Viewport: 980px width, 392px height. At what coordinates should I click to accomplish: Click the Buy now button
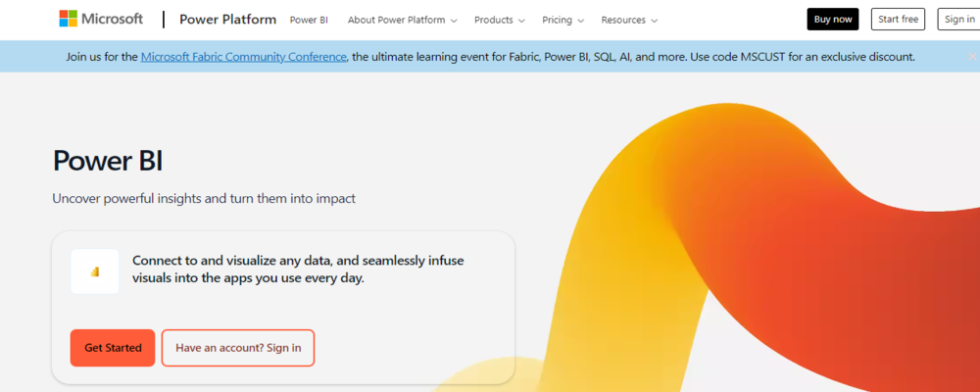pos(832,20)
